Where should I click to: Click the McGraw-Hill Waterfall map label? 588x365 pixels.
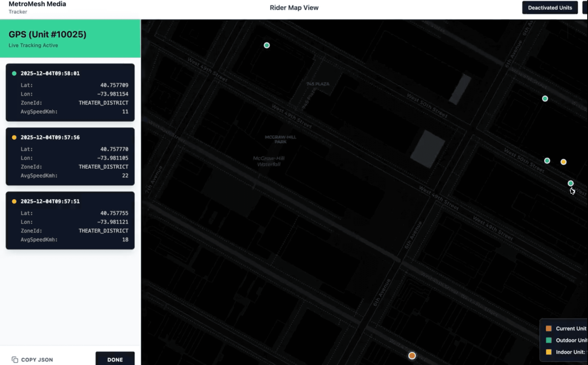(x=269, y=161)
